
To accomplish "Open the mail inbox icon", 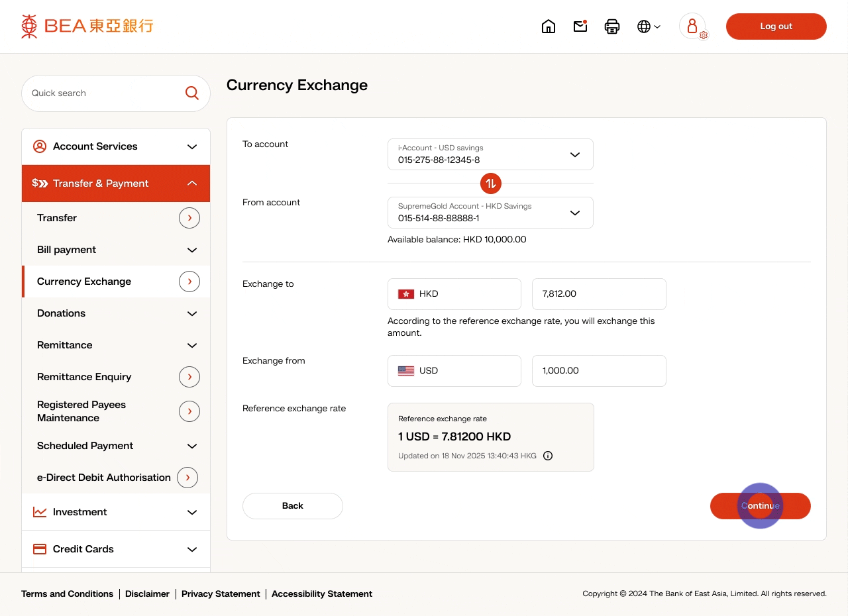I will click(580, 26).
